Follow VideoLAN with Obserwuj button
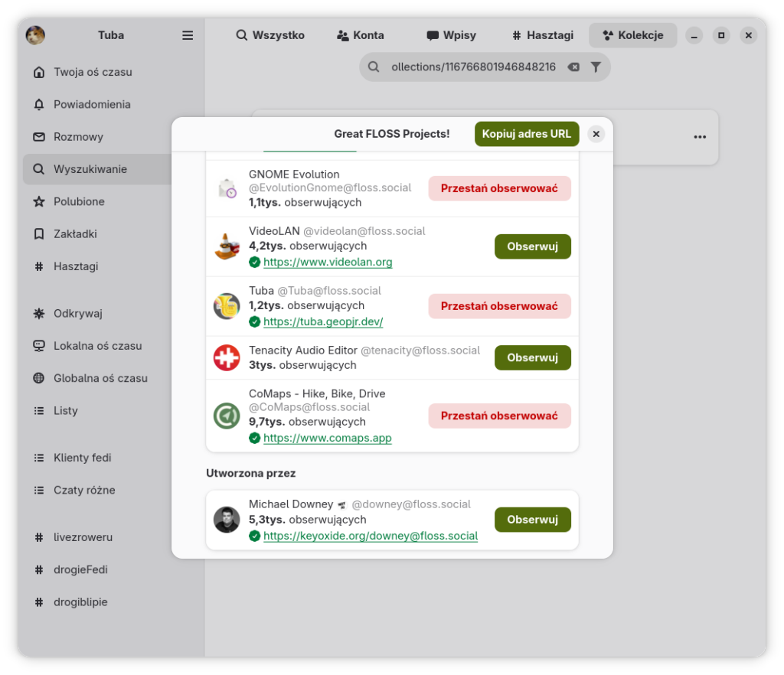This screenshot has height=675, width=784. [x=533, y=246]
